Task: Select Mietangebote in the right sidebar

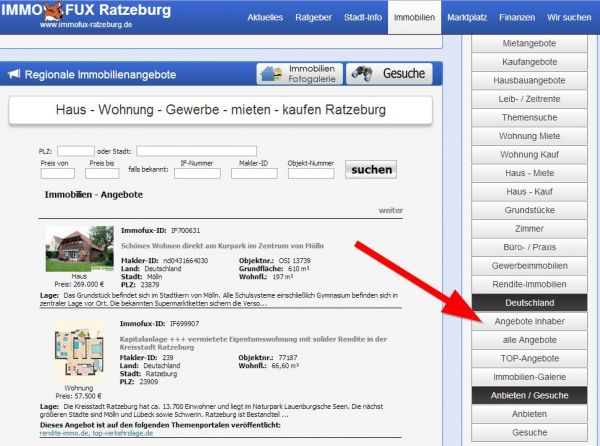Action: tap(529, 45)
